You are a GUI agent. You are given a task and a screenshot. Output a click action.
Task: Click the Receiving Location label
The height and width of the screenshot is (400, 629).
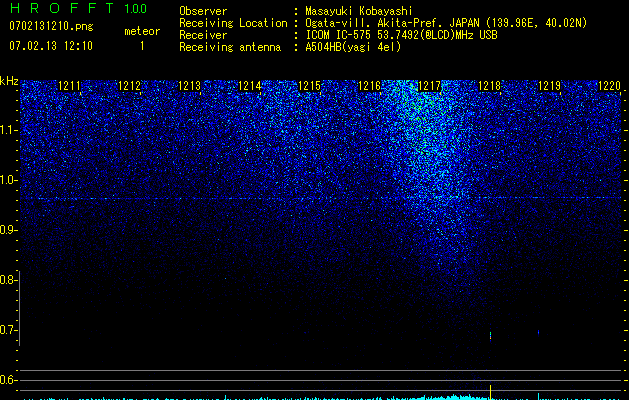tap(233, 23)
